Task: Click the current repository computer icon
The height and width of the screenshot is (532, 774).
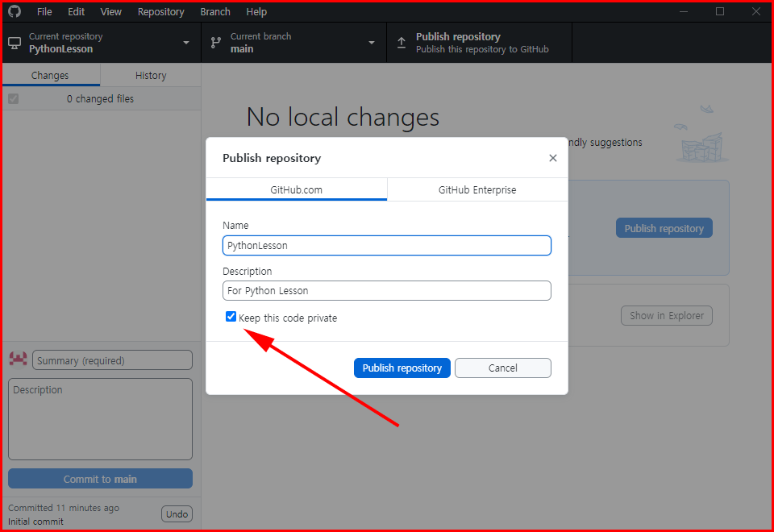Action: tap(15, 43)
